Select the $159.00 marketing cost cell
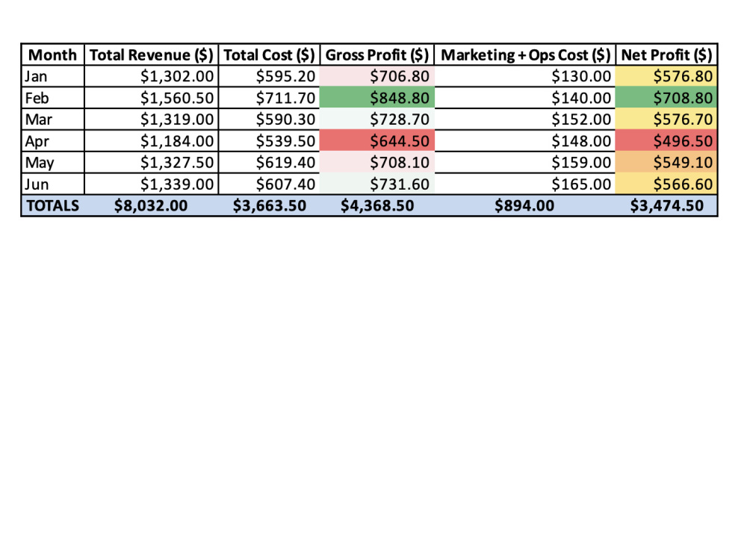 click(x=525, y=162)
